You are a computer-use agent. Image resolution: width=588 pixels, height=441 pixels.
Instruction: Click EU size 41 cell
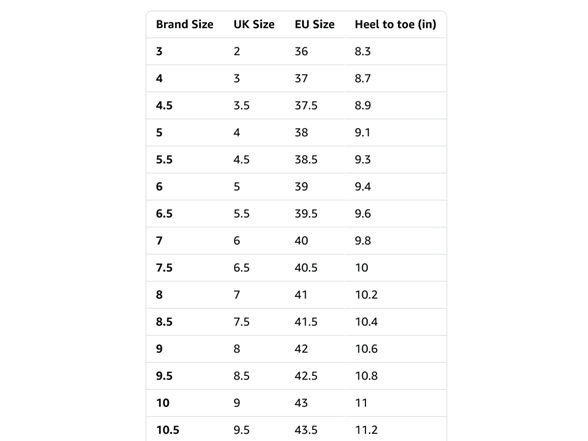(x=301, y=294)
